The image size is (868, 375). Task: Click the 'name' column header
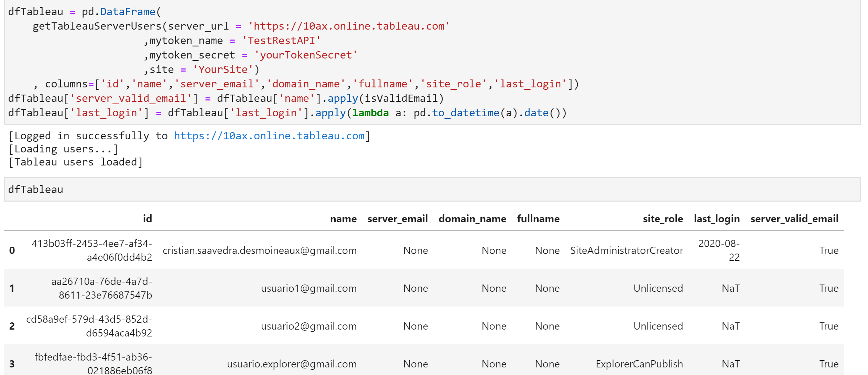[x=343, y=219]
